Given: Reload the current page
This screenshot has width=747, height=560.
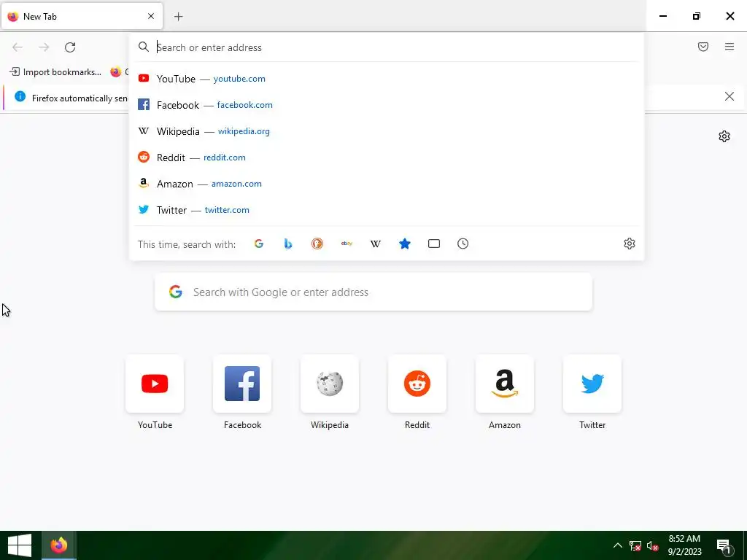Looking at the screenshot, I should point(70,47).
